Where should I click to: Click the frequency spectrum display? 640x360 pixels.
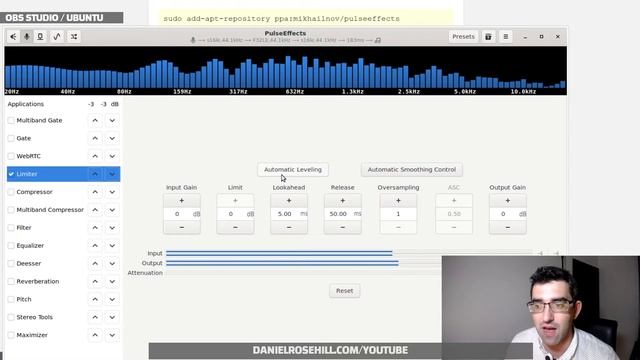point(285,71)
